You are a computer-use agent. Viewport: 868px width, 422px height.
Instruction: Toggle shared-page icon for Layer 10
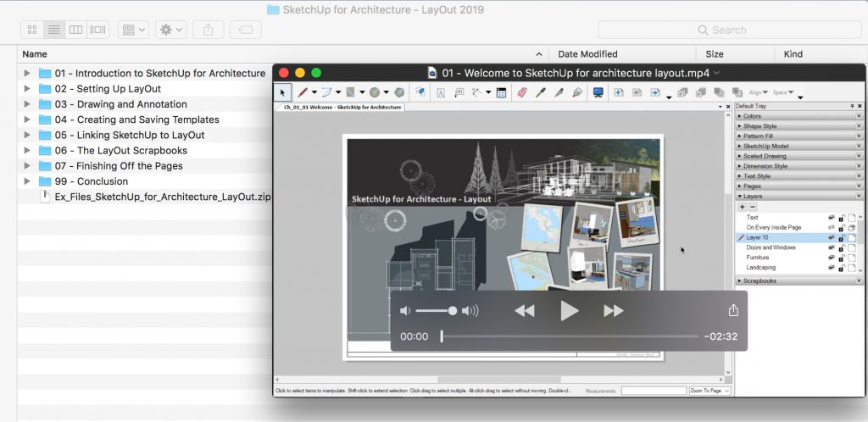coord(852,237)
